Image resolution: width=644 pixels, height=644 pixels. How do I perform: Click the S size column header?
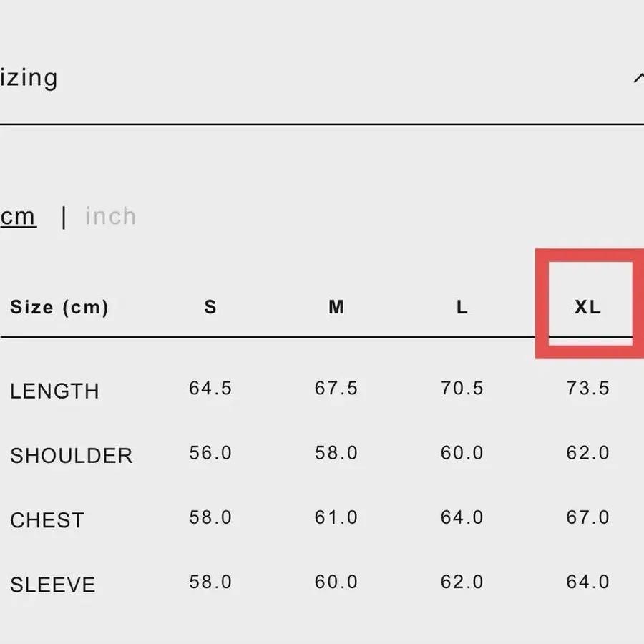click(210, 308)
